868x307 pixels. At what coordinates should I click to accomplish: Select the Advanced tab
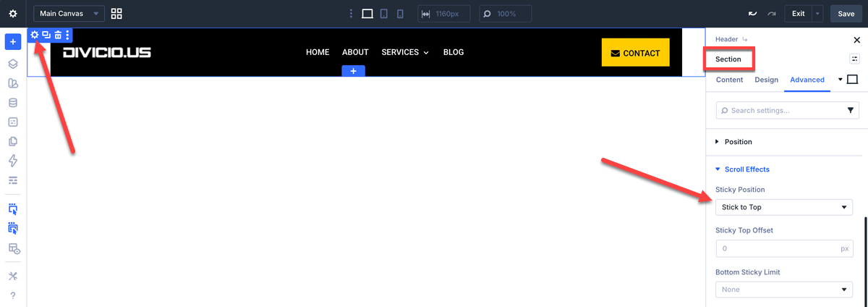coord(807,80)
